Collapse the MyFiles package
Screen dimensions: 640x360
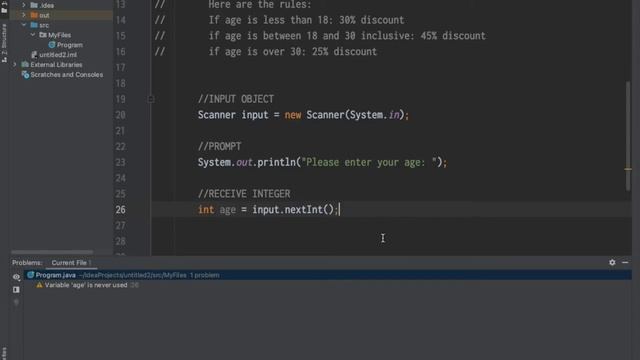pyautogui.click(x=33, y=35)
